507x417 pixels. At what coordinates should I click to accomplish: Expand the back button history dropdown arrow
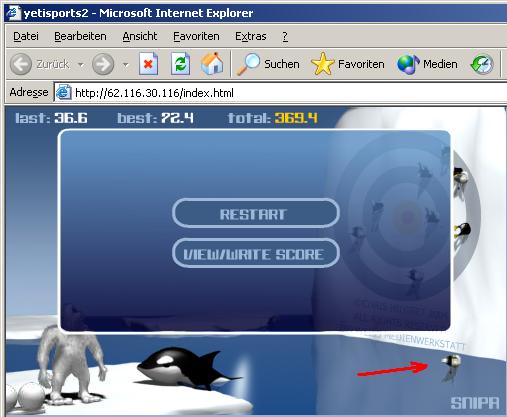tap(81, 64)
